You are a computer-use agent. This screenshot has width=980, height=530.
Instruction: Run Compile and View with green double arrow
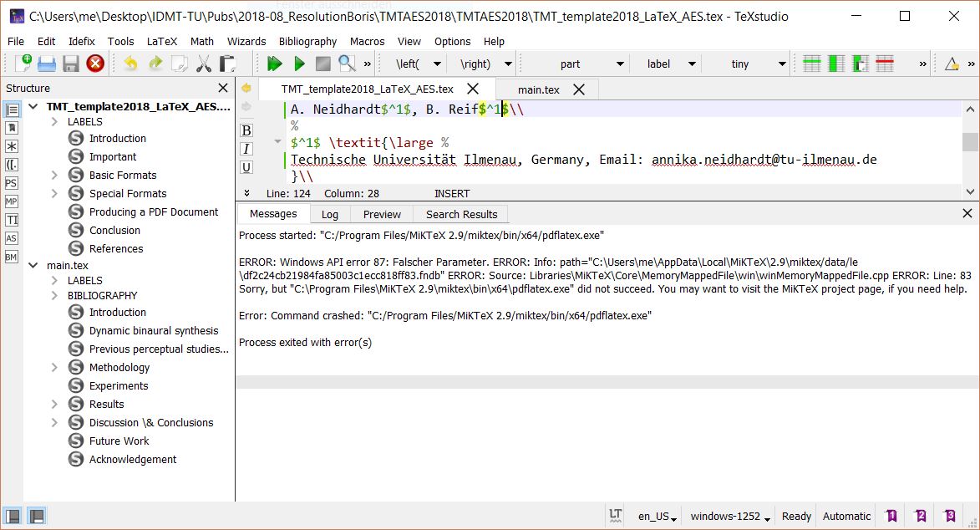[x=275, y=64]
